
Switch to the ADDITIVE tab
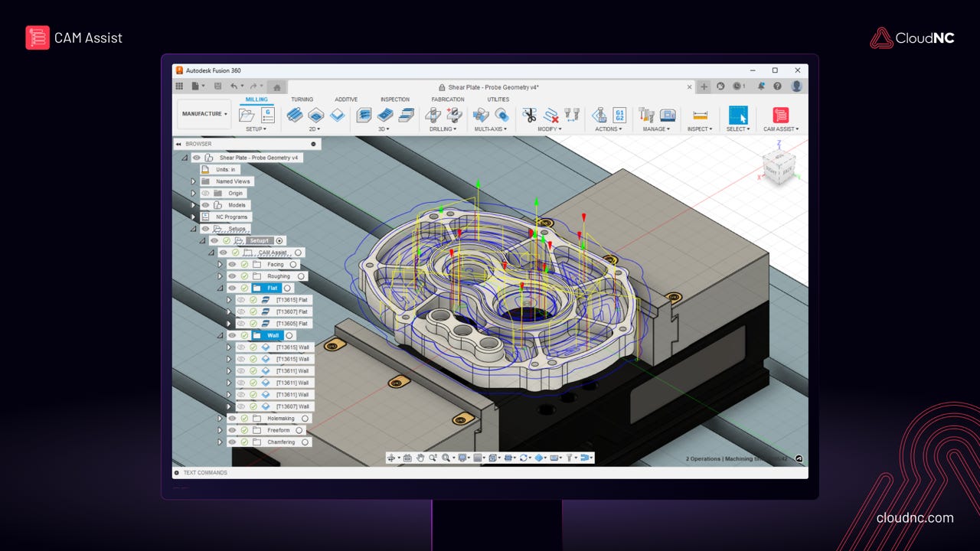pyautogui.click(x=346, y=99)
